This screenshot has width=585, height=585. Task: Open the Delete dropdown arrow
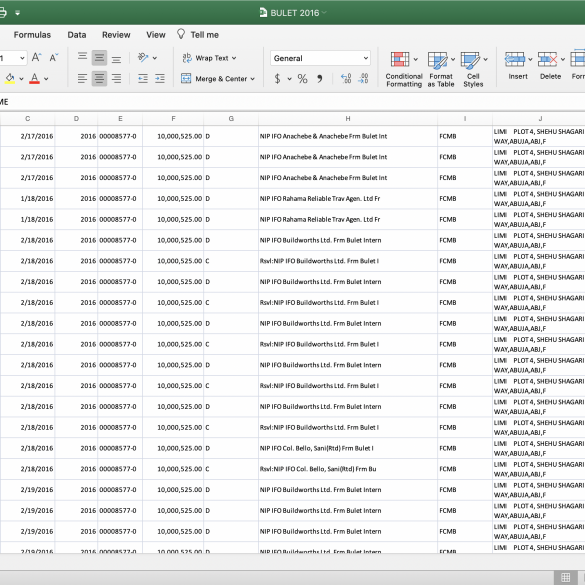point(563,59)
